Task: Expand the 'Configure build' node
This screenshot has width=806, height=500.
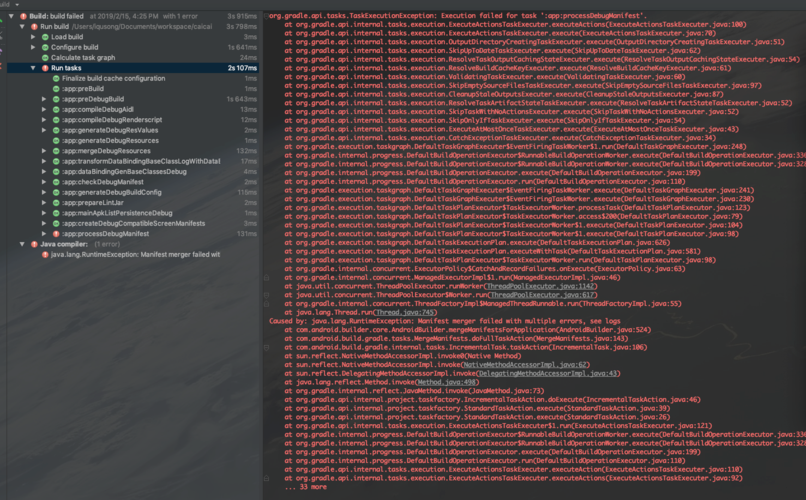Action: click(x=33, y=47)
